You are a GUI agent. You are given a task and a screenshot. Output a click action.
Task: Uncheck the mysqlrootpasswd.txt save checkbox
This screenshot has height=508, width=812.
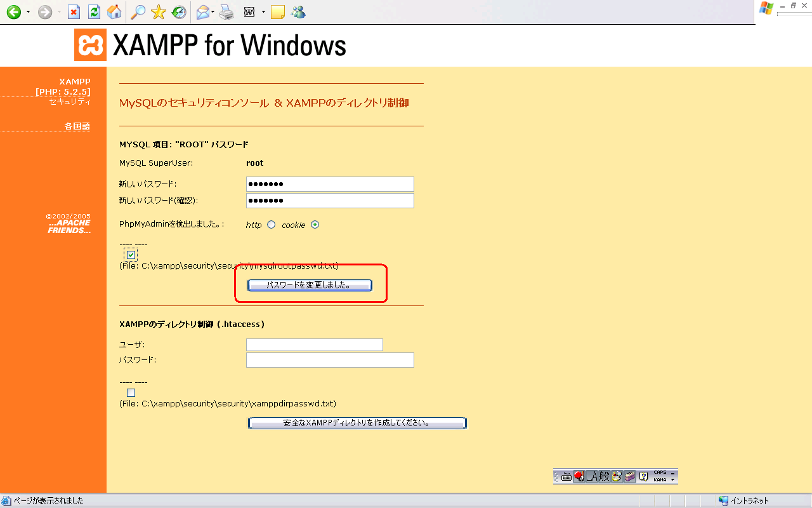click(131, 255)
